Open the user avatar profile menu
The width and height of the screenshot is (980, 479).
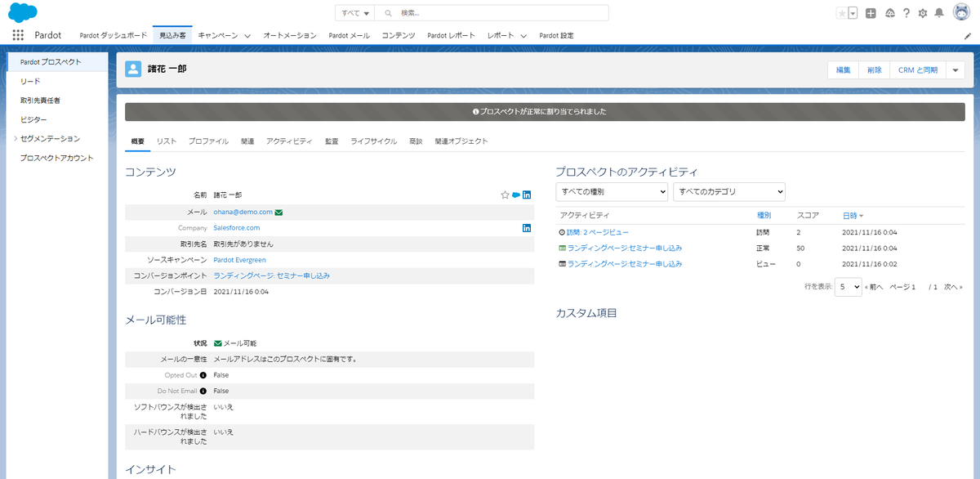[x=961, y=13]
